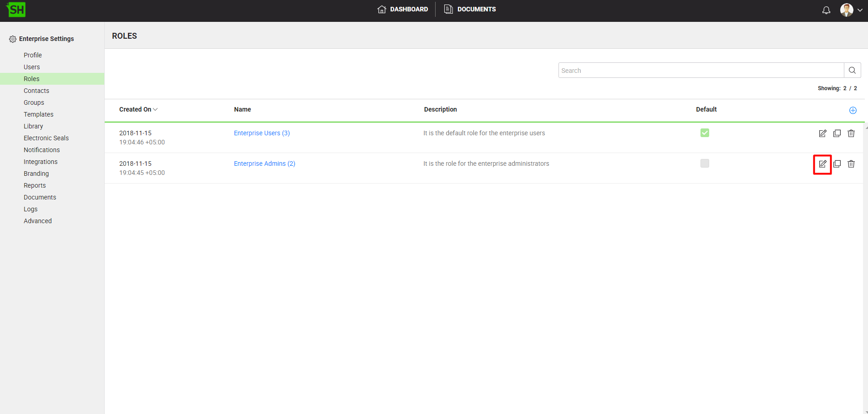
Task: Open the Enterprise Users (3) link
Action: [x=262, y=133]
